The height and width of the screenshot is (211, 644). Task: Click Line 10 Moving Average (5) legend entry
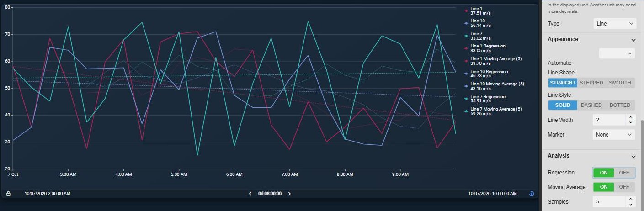pos(494,86)
